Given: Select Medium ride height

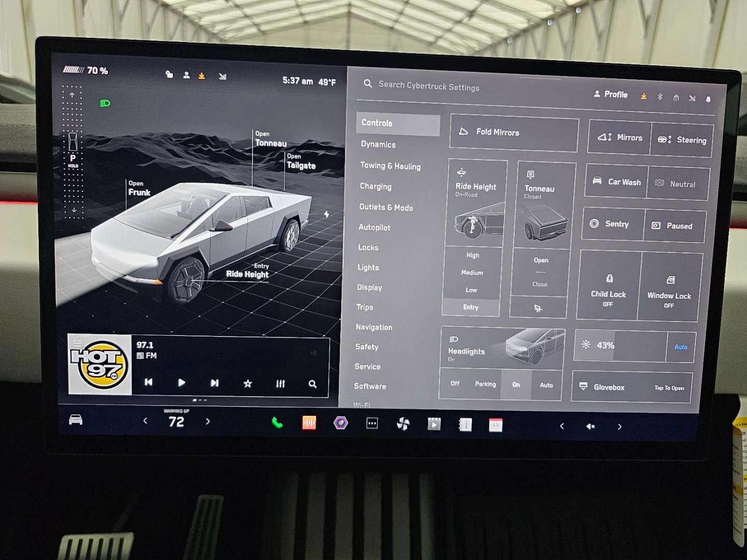Looking at the screenshot, I should [472, 273].
